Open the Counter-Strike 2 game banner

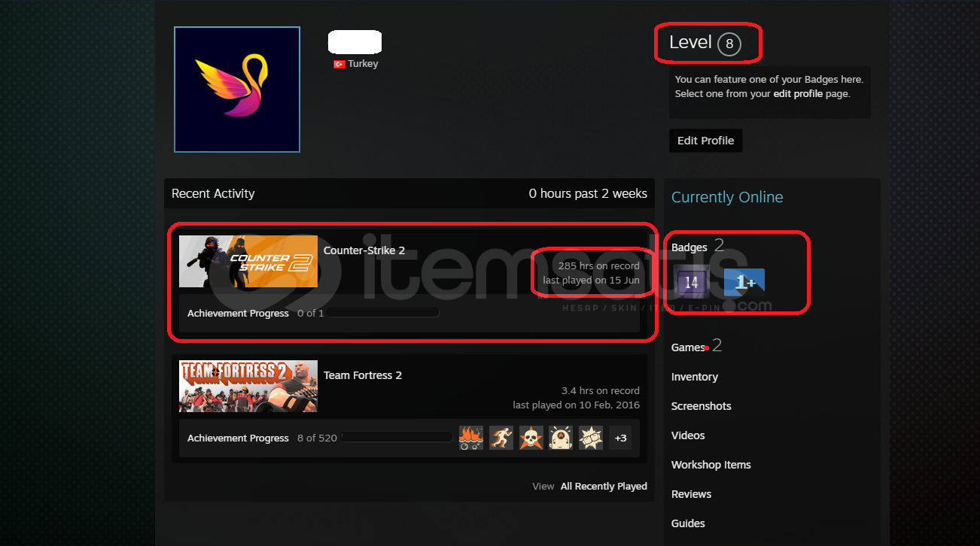(248, 261)
